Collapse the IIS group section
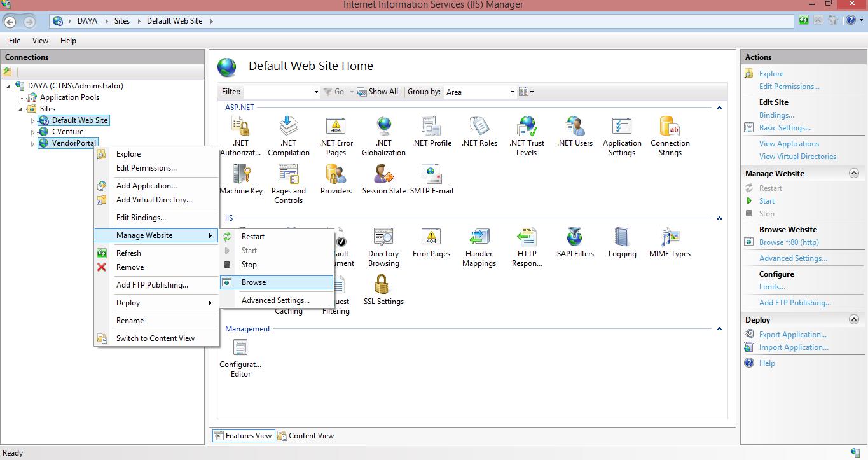This screenshot has width=868, height=460. pos(719,218)
